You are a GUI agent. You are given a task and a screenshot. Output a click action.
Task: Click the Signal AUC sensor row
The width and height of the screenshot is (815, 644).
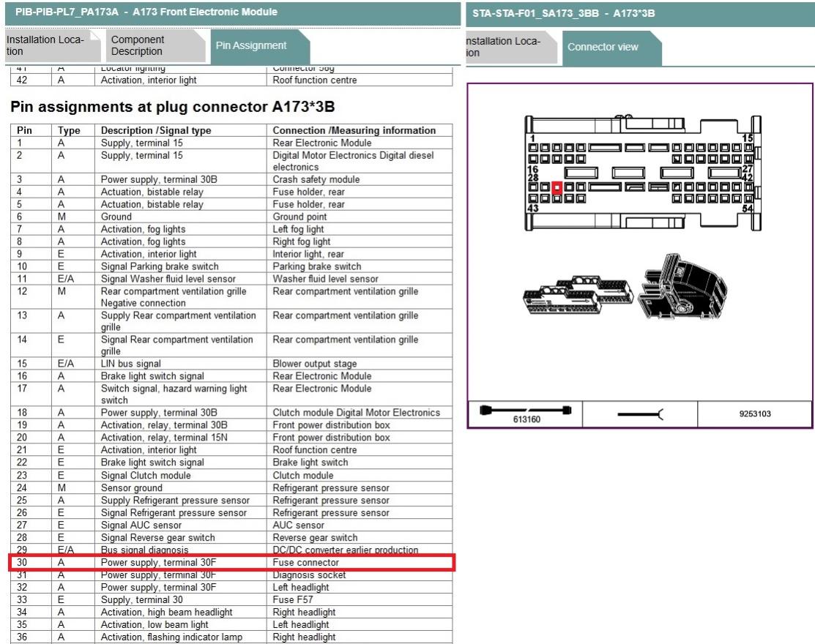pyautogui.click(x=231, y=525)
